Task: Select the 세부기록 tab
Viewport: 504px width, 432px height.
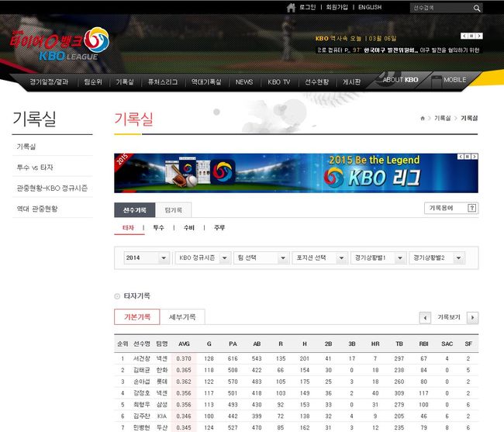Action: coord(182,316)
